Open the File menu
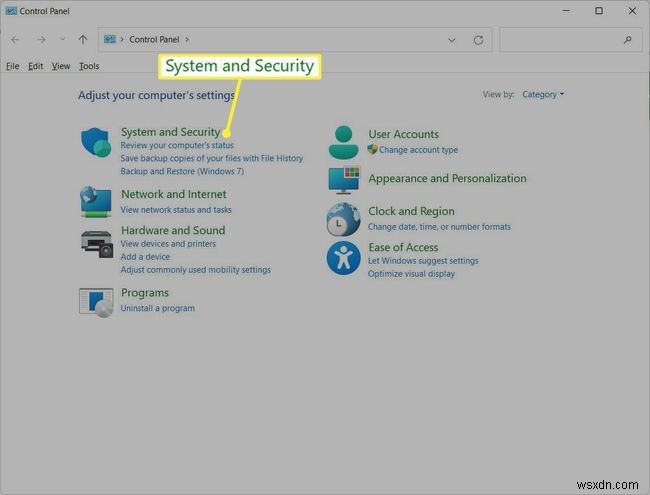This screenshot has width=650, height=495. point(12,66)
